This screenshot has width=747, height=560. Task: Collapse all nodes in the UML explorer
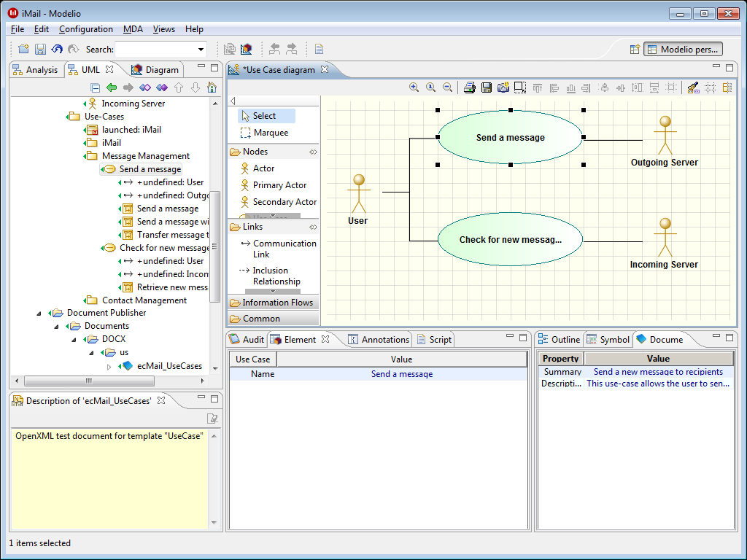coord(96,87)
